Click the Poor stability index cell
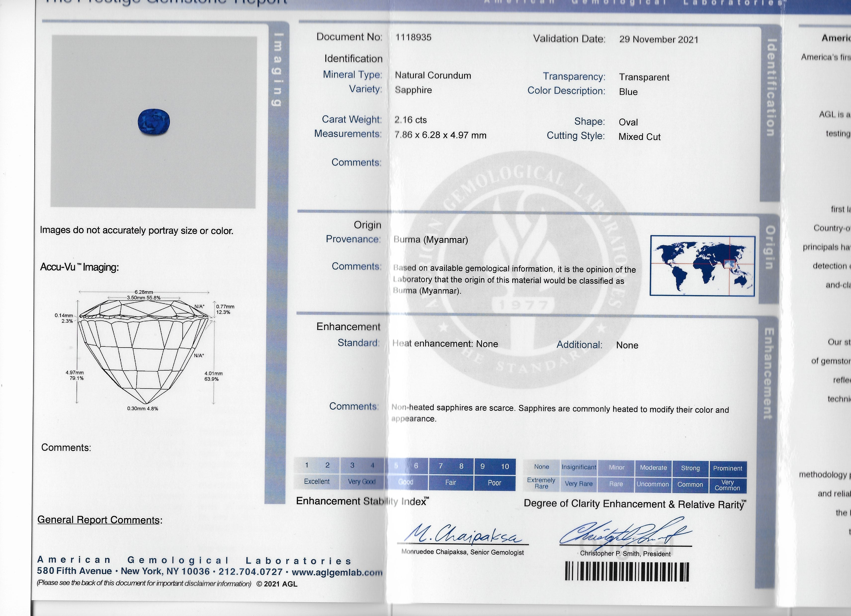The image size is (851, 616). pos(495,483)
